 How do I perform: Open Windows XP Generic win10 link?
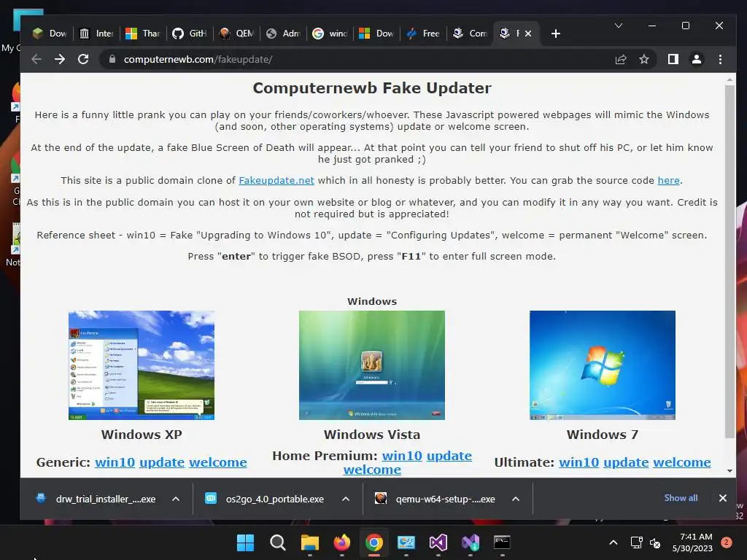[x=115, y=462]
